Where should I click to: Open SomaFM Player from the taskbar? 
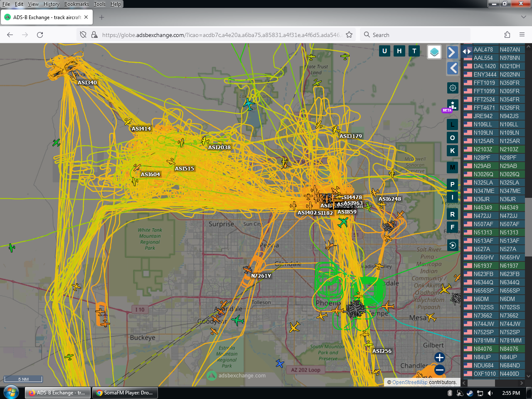tap(125, 393)
